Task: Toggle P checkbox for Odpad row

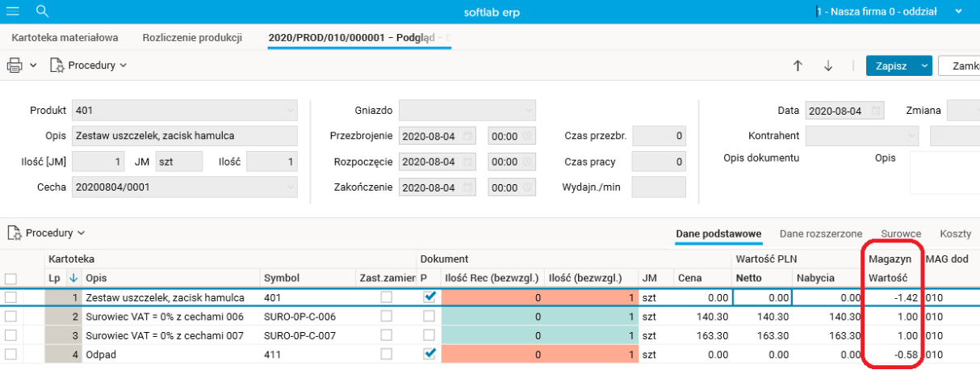Action: (x=429, y=353)
